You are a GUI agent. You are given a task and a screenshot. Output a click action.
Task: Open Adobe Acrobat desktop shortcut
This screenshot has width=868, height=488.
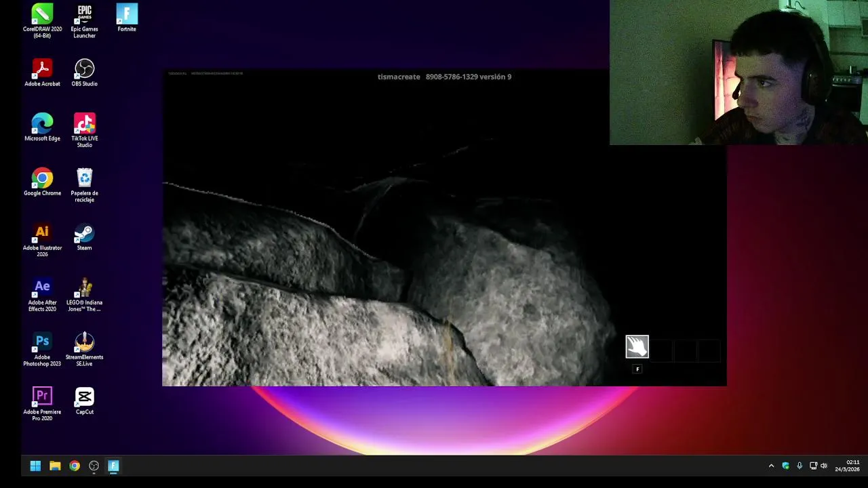click(x=42, y=73)
